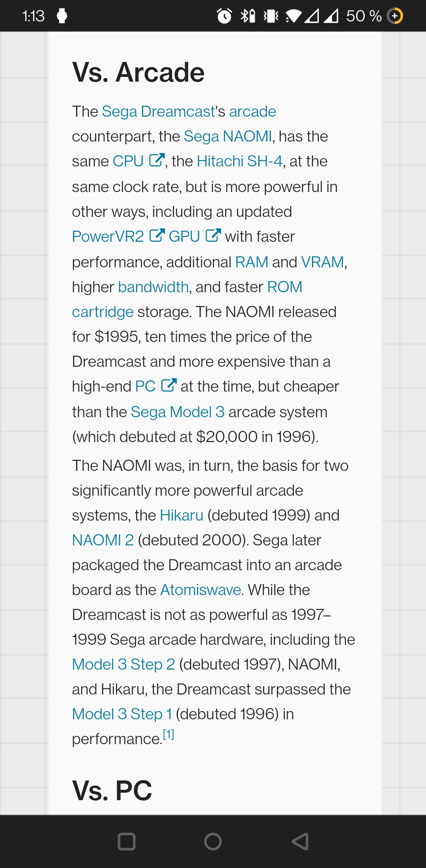Tap the battery saver status icon
426x868 pixels.
[x=395, y=16]
